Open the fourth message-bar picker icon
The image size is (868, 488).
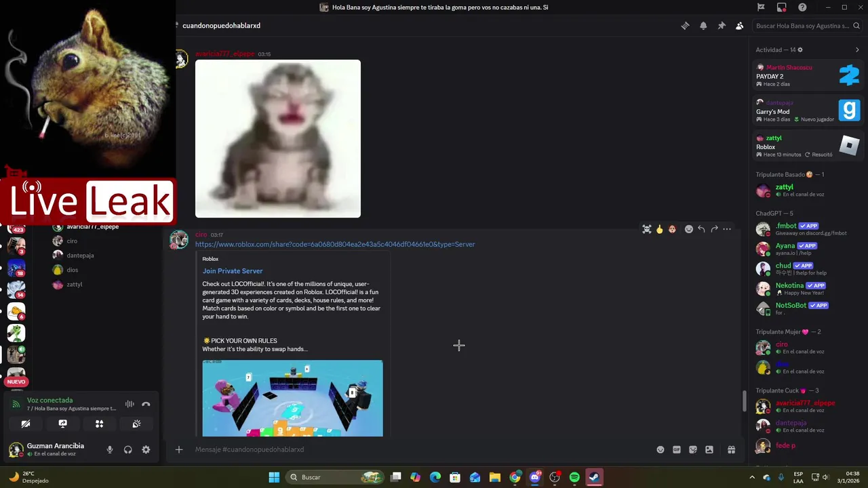709,449
